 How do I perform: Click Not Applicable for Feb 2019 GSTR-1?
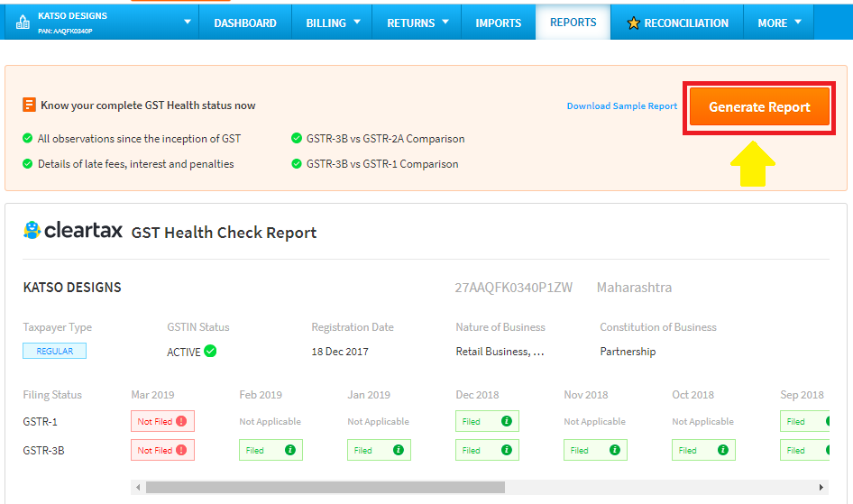point(270,421)
